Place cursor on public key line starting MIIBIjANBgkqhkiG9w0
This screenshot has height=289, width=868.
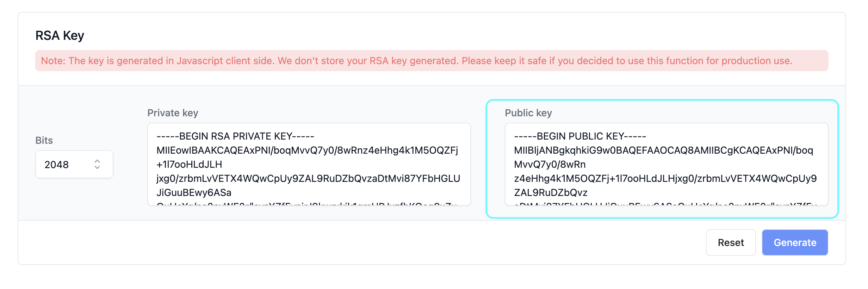(664, 150)
